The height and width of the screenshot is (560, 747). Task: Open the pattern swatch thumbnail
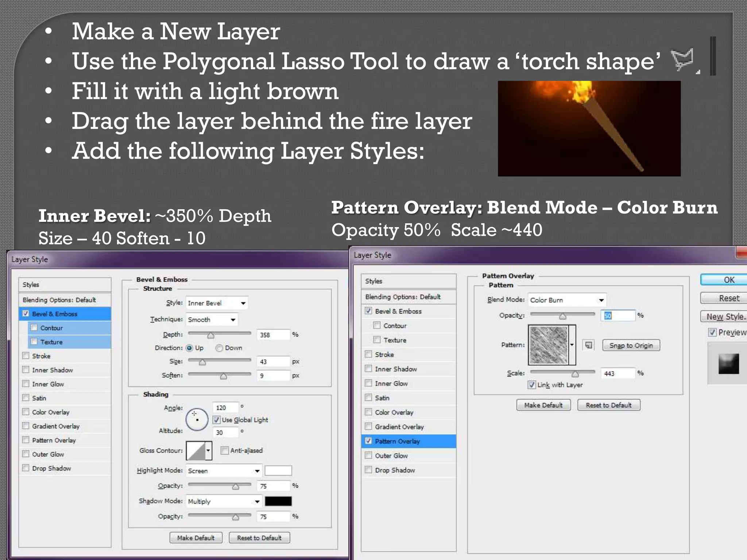(x=548, y=345)
